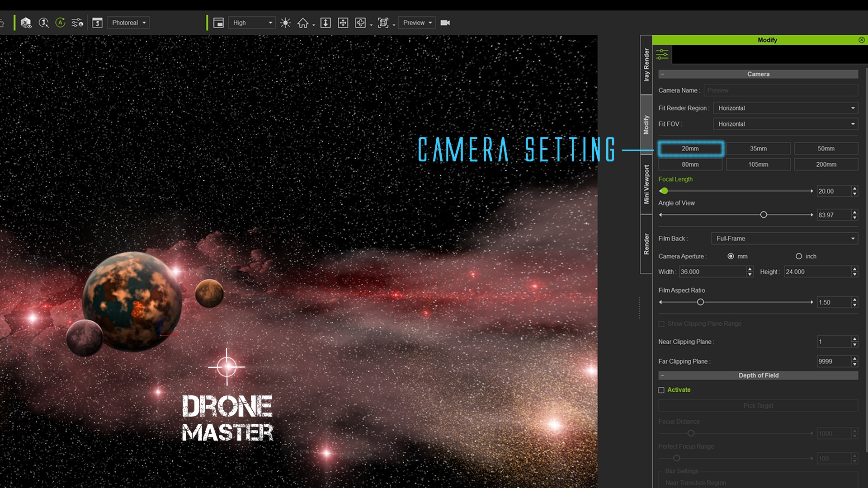
Task: Enable the Depth of Field Activate checkbox
Action: pos(661,390)
